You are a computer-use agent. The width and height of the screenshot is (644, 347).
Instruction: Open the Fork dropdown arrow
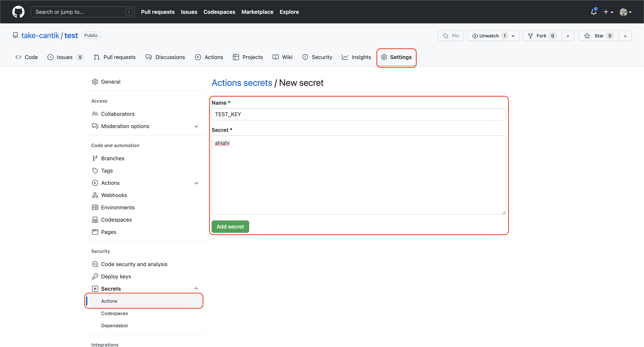point(568,36)
